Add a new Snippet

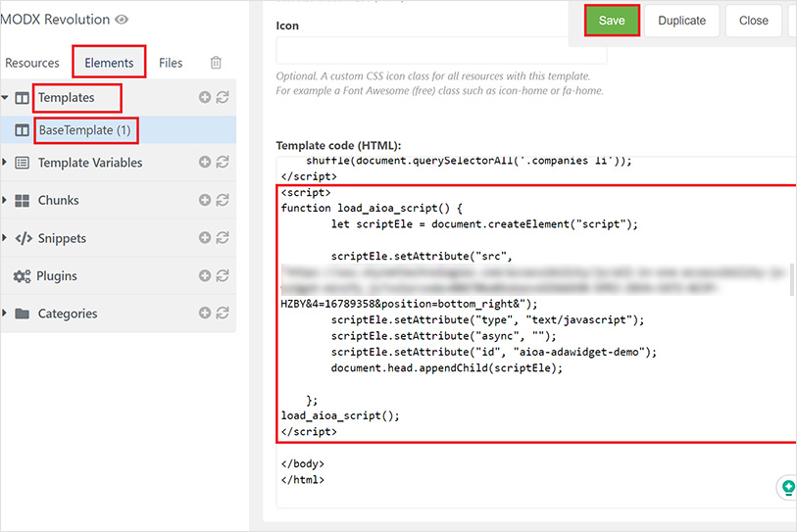[205, 237]
